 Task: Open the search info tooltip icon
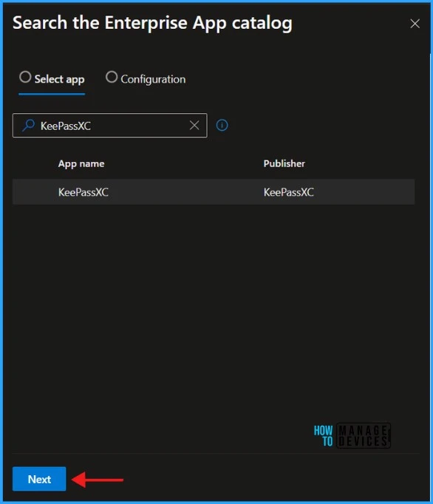(x=222, y=125)
